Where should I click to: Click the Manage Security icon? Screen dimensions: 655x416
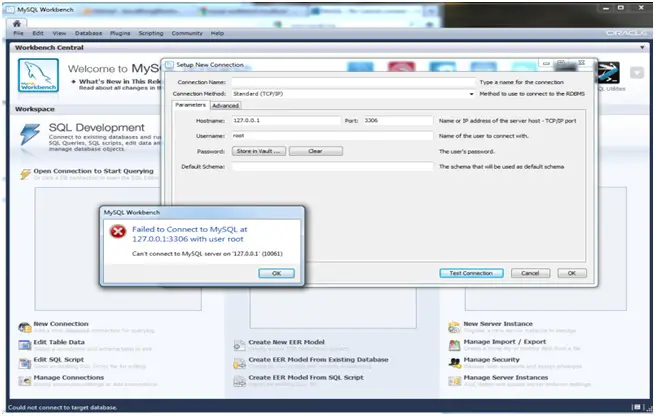[x=454, y=363]
